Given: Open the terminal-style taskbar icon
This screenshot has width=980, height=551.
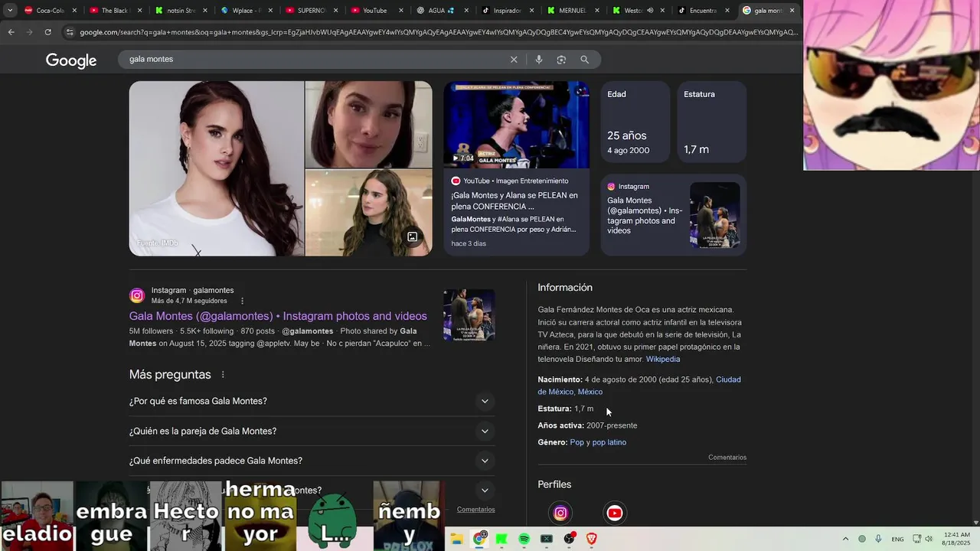Looking at the screenshot, I should click(x=547, y=539).
